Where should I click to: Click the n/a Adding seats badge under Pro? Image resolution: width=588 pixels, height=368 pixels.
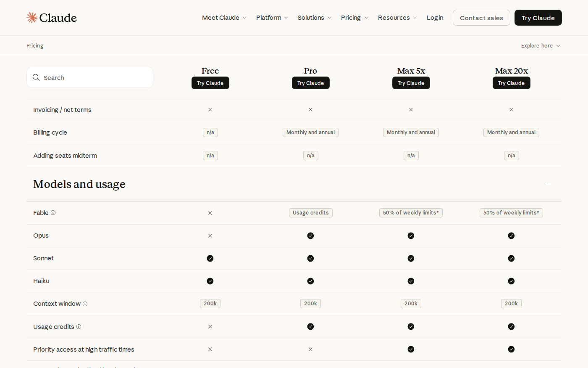click(x=310, y=156)
